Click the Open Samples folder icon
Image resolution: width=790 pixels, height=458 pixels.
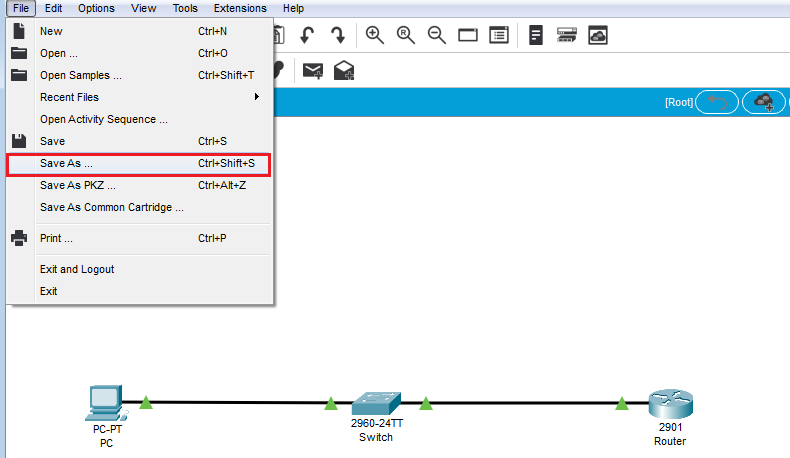tap(19, 75)
